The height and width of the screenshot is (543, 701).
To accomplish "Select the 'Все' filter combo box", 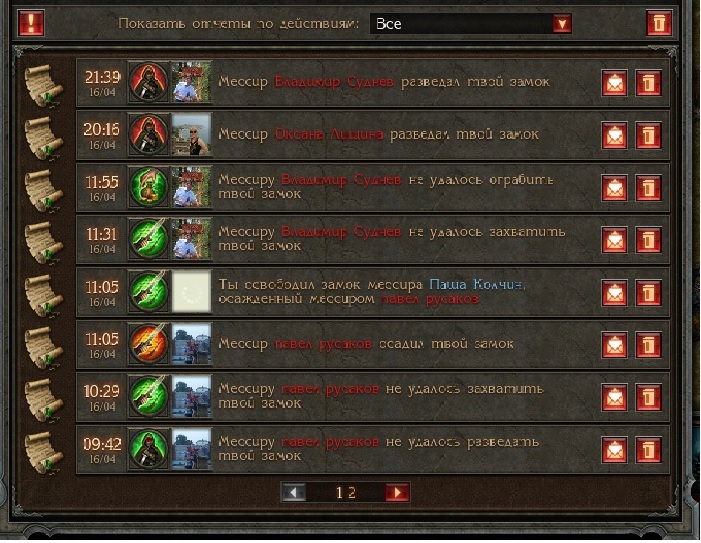I will coord(471,23).
